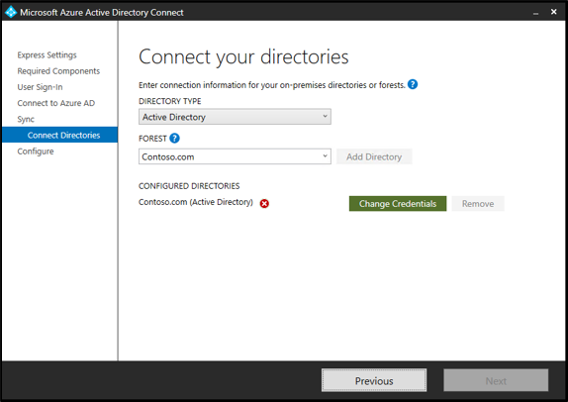Click the Add Directory button
Screen dimensions: 568x402
374,156
